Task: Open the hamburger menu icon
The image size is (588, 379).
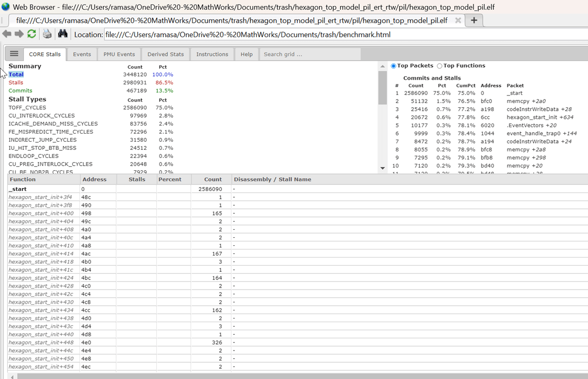Action: pyautogui.click(x=14, y=54)
